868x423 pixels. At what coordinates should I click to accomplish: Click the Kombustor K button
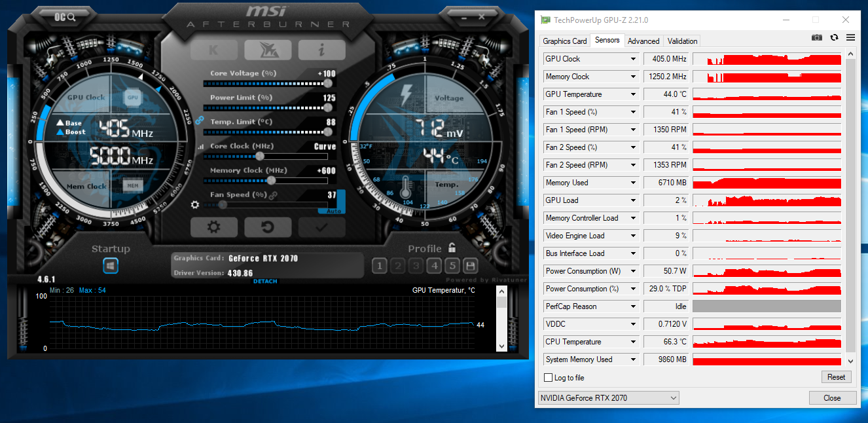[214, 50]
